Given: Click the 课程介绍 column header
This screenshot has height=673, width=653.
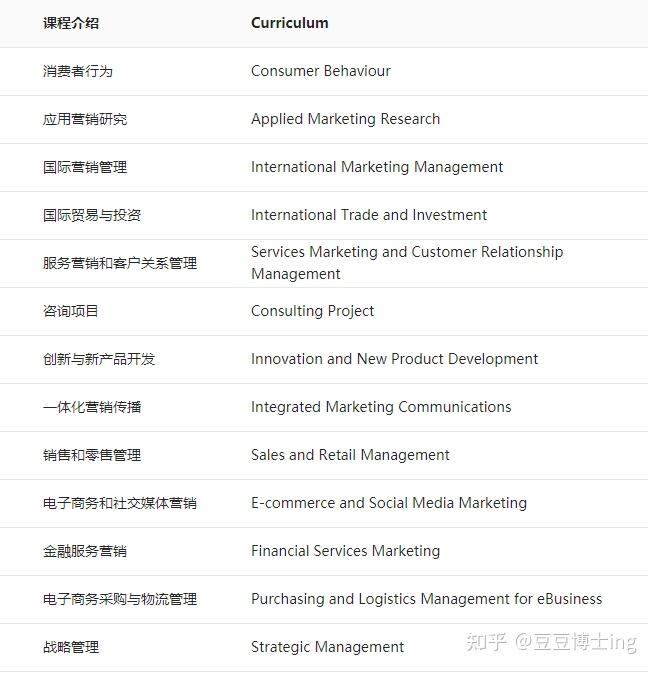Looking at the screenshot, I should coord(71,23).
